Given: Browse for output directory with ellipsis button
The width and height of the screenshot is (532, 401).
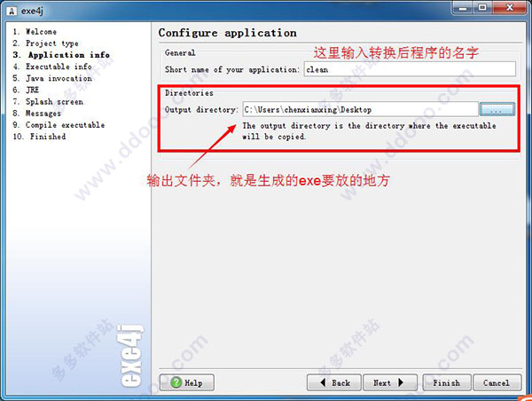Looking at the screenshot, I should tap(497, 109).
